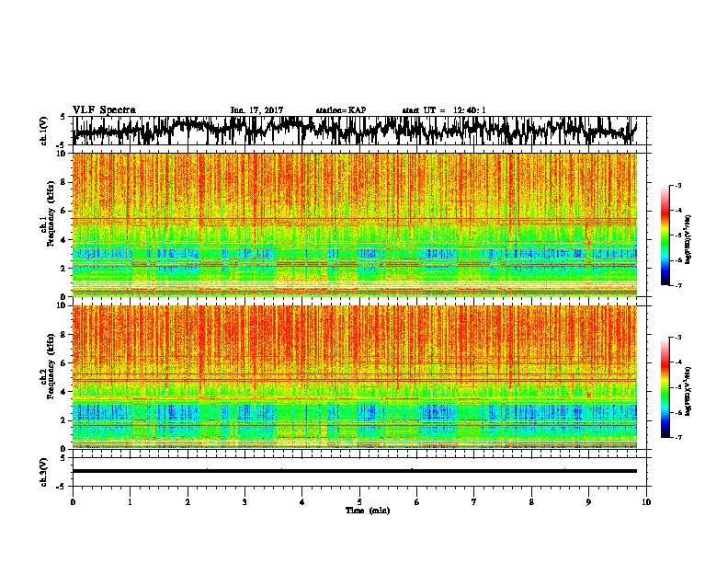Click the ch.2 spectrogram color scale bar

coord(665,387)
